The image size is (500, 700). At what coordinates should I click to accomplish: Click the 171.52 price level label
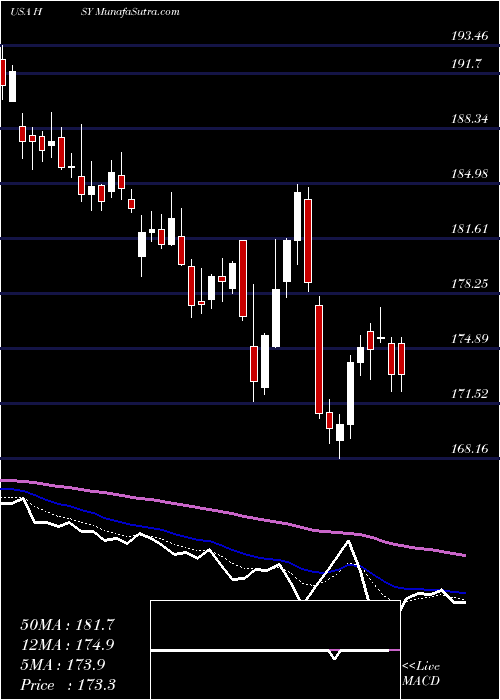click(x=470, y=394)
